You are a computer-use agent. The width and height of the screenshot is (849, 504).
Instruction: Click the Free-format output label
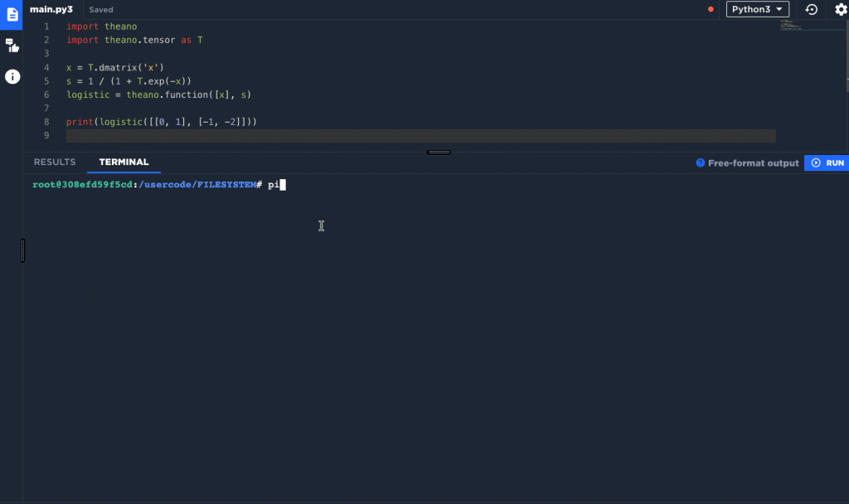point(753,163)
